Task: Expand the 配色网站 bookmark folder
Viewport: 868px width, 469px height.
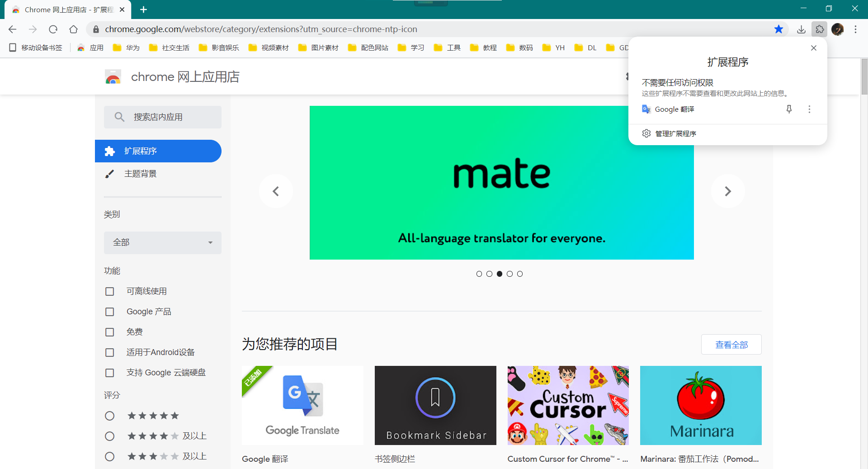Action: (368, 47)
